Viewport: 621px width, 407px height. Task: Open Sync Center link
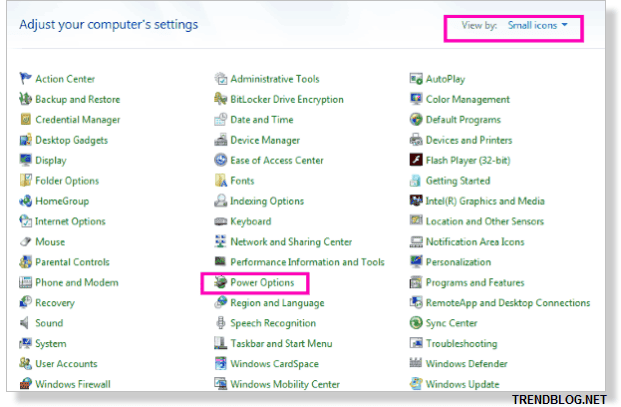(x=451, y=323)
